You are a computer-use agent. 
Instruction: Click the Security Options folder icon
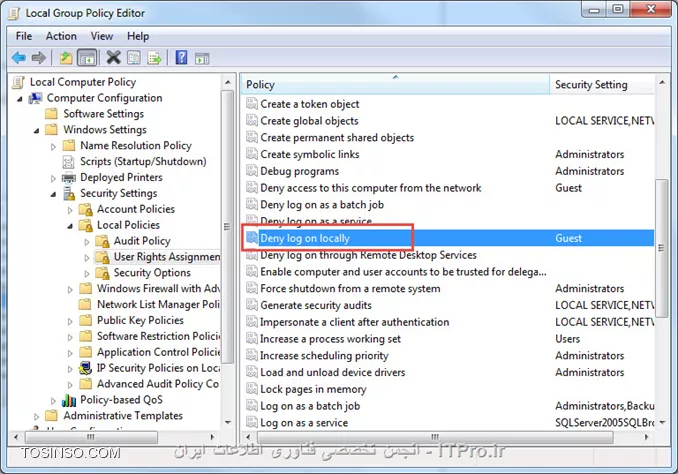click(x=102, y=273)
